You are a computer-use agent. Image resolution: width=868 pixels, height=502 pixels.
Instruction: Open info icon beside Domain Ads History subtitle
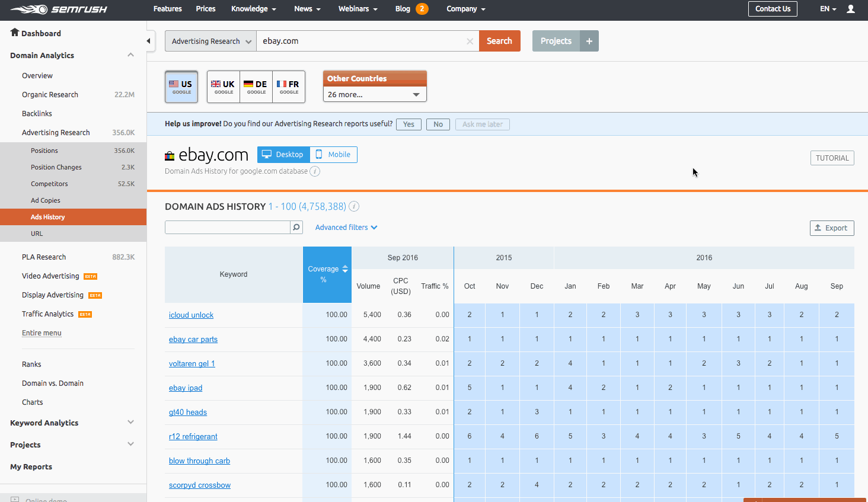coord(315,171)
